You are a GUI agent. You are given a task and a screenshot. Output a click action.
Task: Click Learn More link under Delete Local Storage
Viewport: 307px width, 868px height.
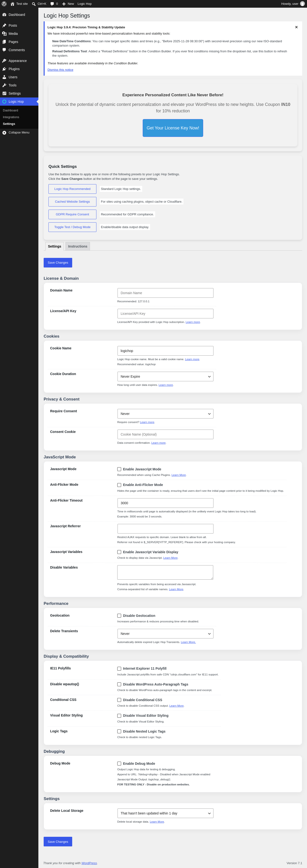click(157, 822)
